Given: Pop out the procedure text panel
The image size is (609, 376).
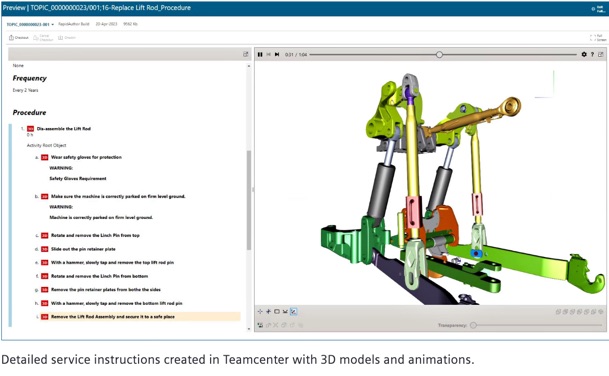Looking at the screenshot, I should 245,54.
